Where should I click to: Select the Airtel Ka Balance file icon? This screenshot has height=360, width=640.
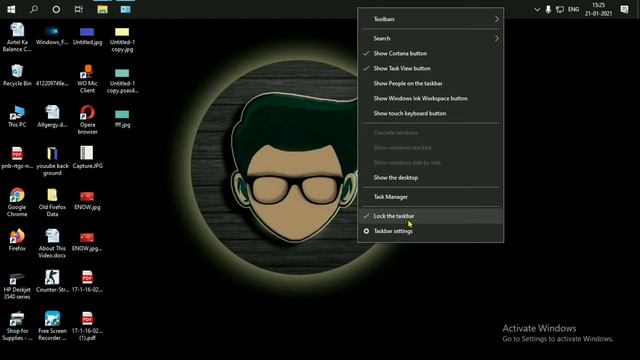coord(17,38)
